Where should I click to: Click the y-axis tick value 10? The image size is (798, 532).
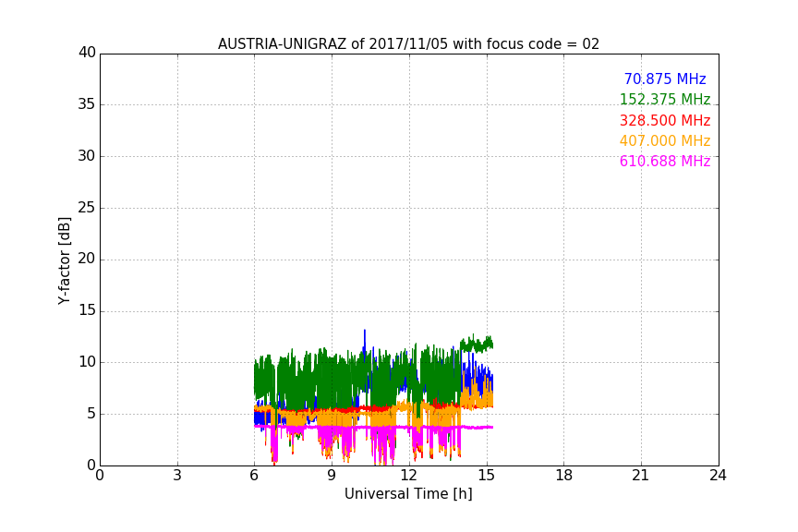point(87,362)
